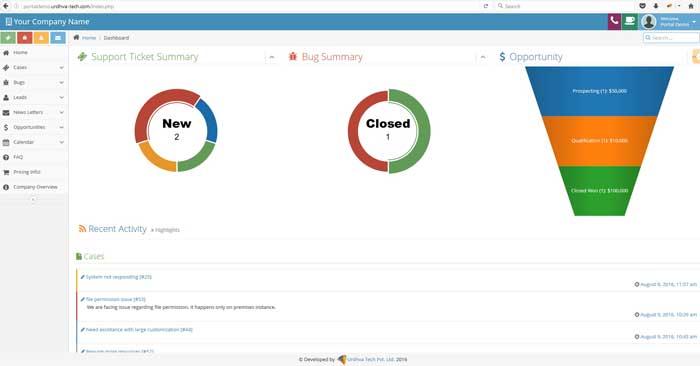Click the user avatar picture

click(x=649, y=21)
